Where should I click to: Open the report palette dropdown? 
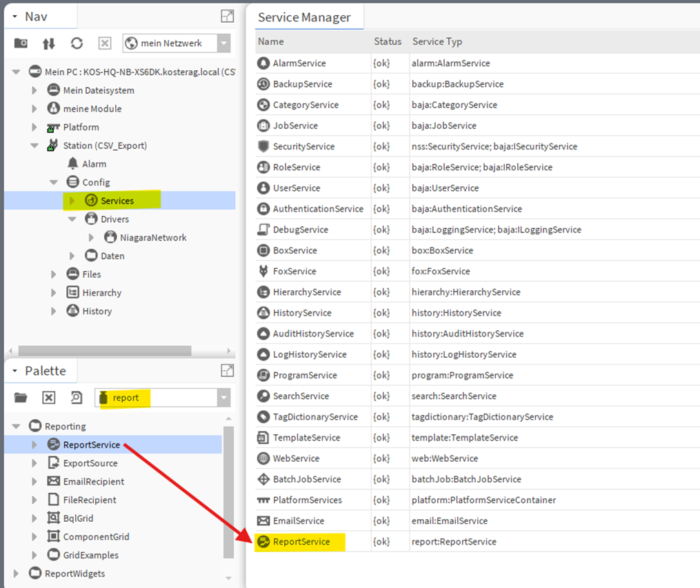point(223,398)
